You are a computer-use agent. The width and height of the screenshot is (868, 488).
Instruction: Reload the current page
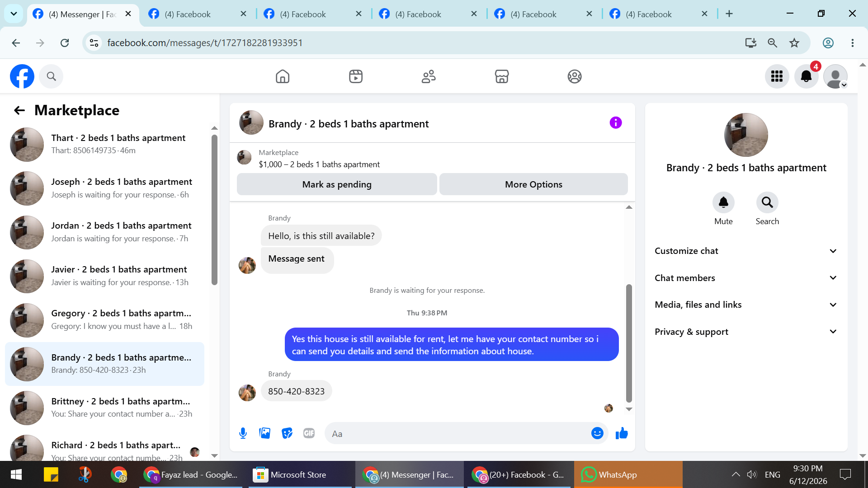(x=65, y=43)
